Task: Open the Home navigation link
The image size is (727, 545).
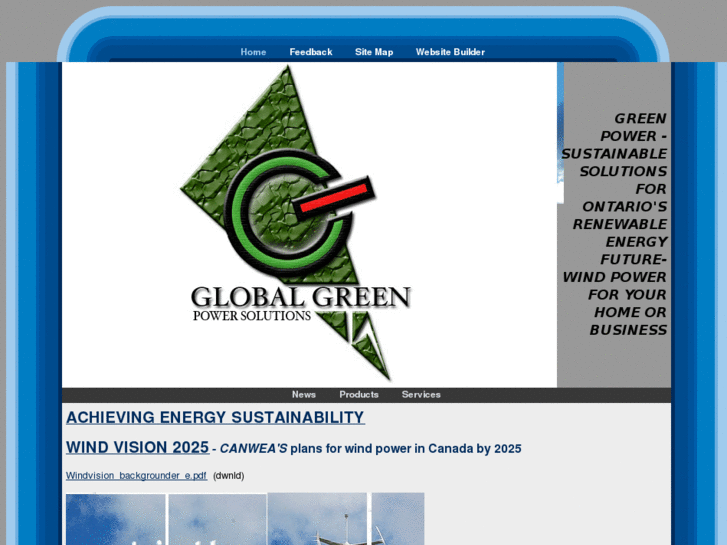Action: pos(253,52)
